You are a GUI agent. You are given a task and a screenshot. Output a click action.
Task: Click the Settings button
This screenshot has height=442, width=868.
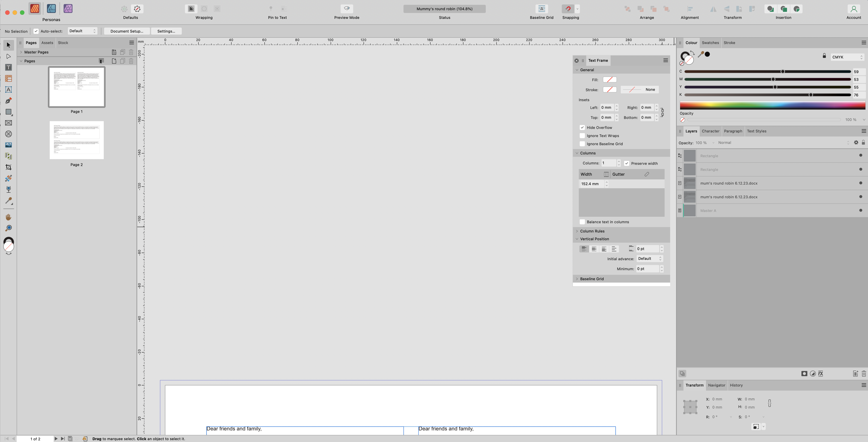(166, 31)
